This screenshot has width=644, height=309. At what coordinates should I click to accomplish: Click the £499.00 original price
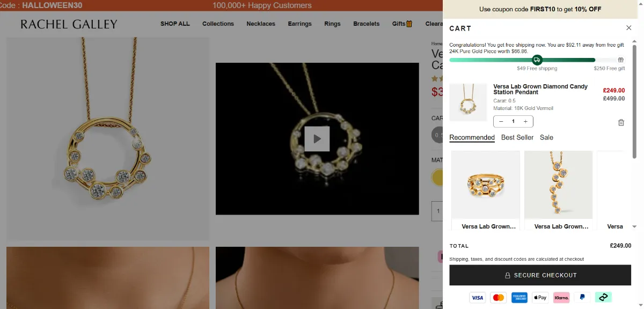tap(613, 99)
